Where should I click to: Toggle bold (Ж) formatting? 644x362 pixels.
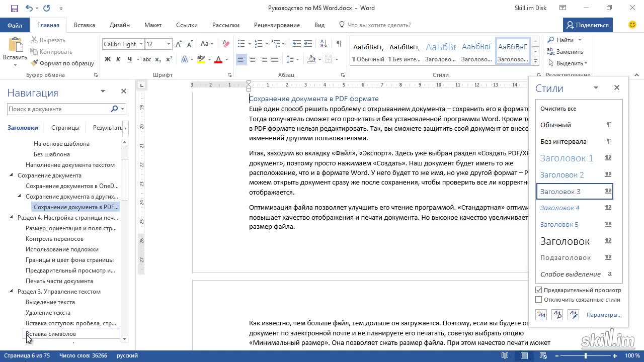click(108, 59)
